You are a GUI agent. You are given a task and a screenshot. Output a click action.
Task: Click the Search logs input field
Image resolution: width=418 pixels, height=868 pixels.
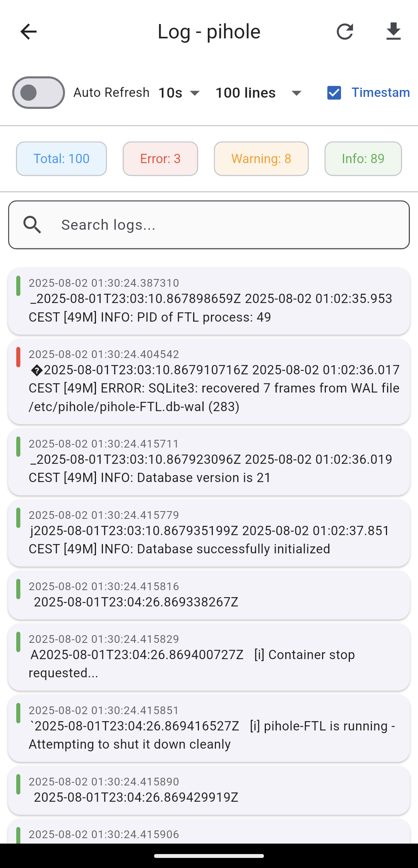pyautogui.click(x=209, y=224)
